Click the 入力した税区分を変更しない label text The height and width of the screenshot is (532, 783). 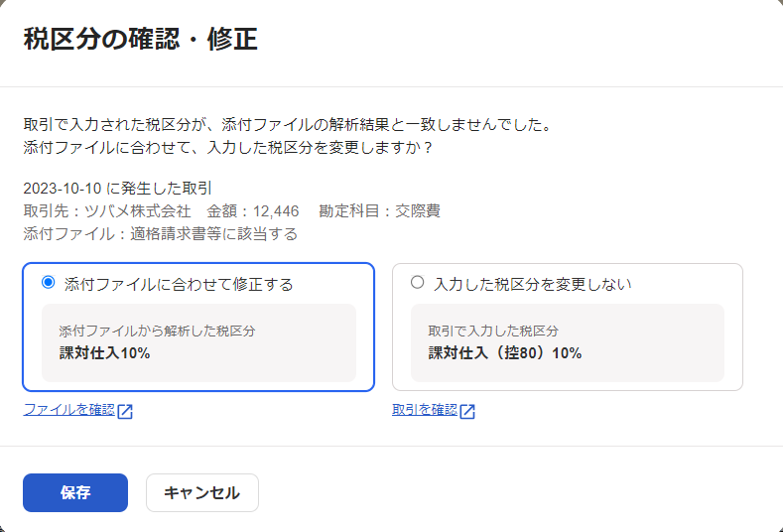tap(533, 284)
